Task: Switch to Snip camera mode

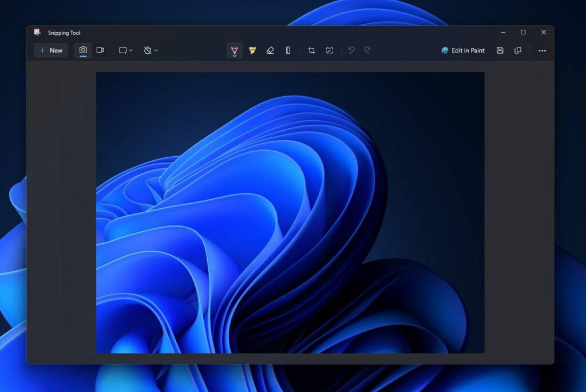Action: point(83,50)
